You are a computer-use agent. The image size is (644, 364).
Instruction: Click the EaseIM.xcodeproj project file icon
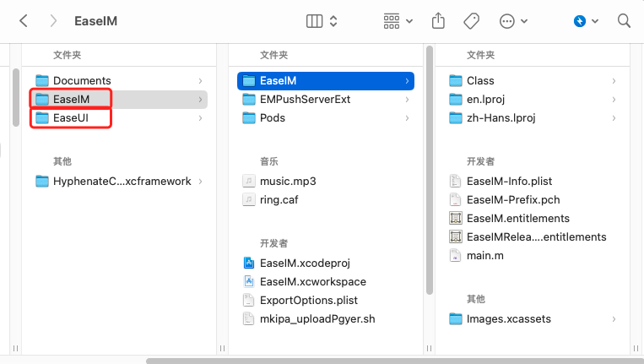[248, 263]
